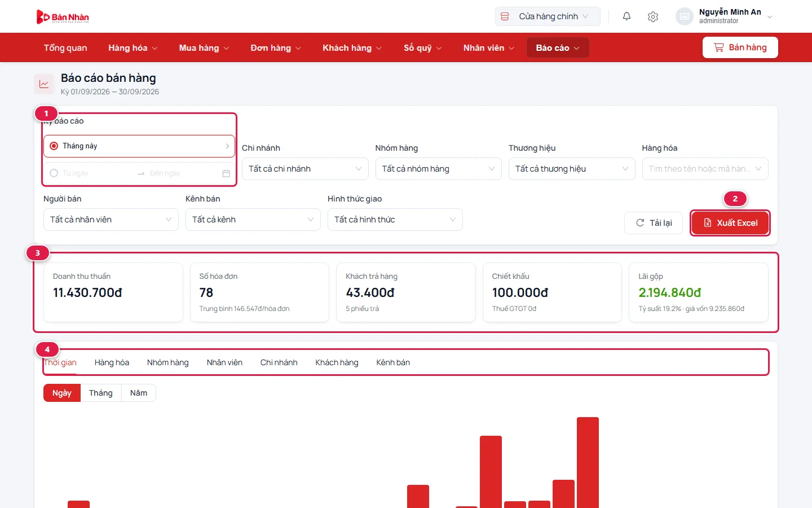Open Tất cả nhóm hàng dropdown
Screen dimensions: 812x508
click(439, 169)
